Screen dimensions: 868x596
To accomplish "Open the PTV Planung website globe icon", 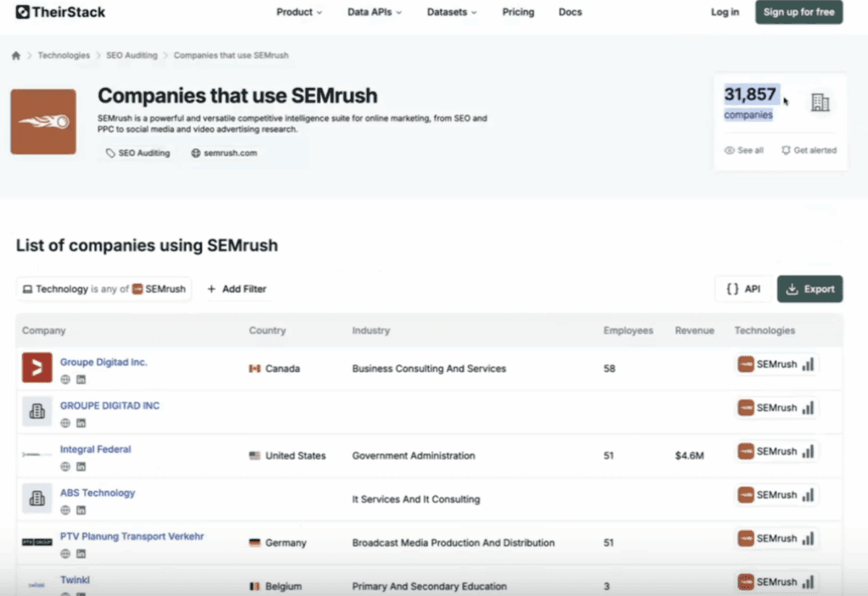I will tap(65, 554).
